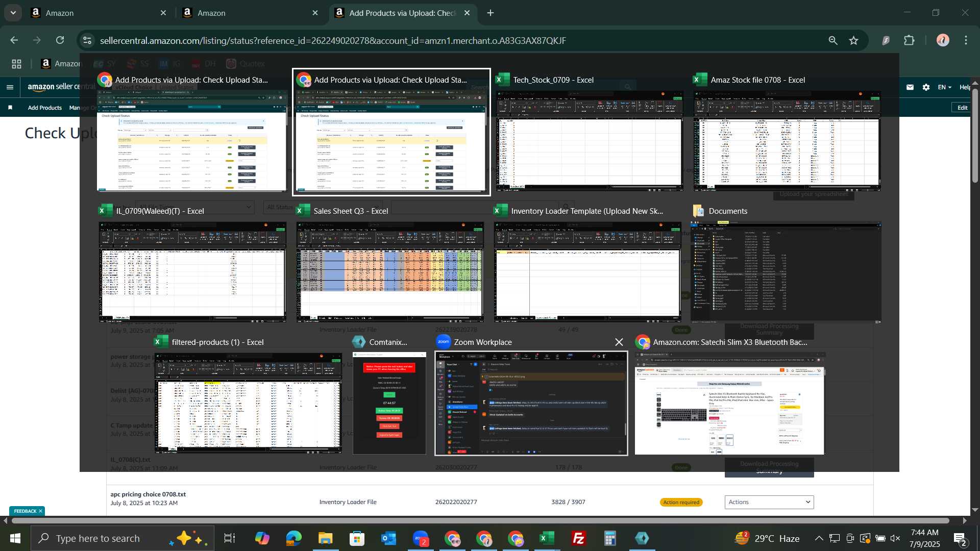Open Zoom from taskbar

421,538
